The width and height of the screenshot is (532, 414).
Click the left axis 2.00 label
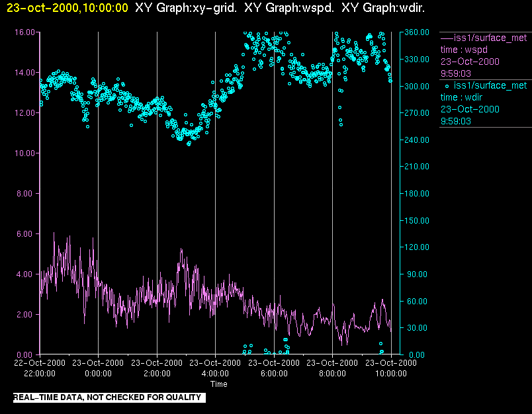click(26, 315)
